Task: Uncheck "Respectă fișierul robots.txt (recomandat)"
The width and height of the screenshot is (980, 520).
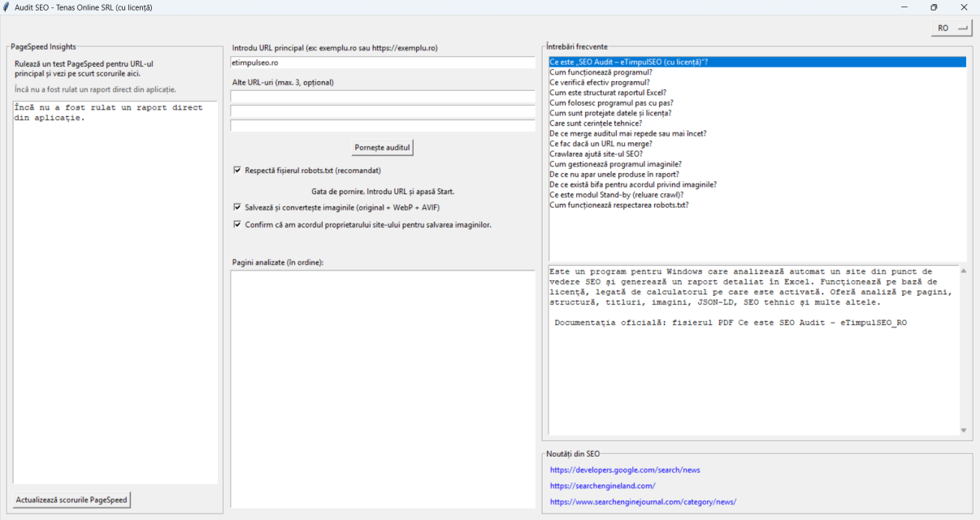Action: click(238, 170)
